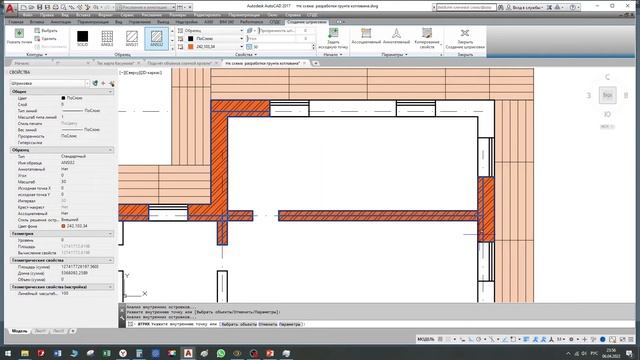Screen dimensions: 640x360
Task: Open WhatsApp from the Windows taskbar
Action: click(221, 353)
